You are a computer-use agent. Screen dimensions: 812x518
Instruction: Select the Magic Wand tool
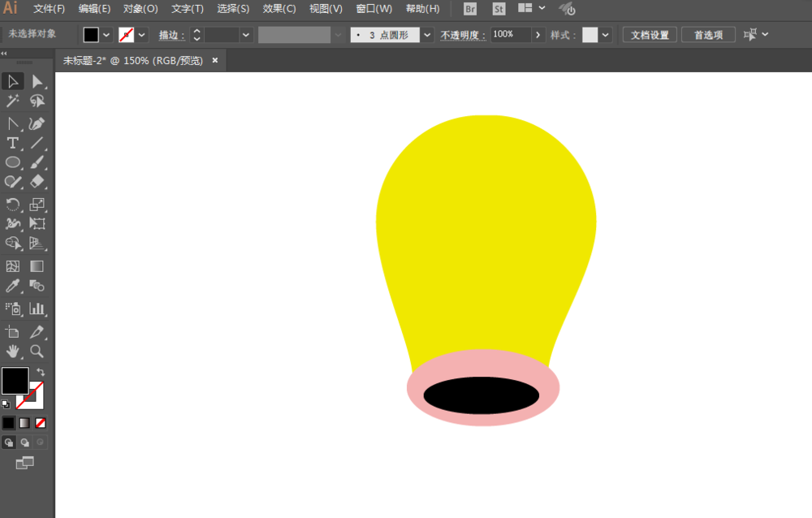pos(13,101)
